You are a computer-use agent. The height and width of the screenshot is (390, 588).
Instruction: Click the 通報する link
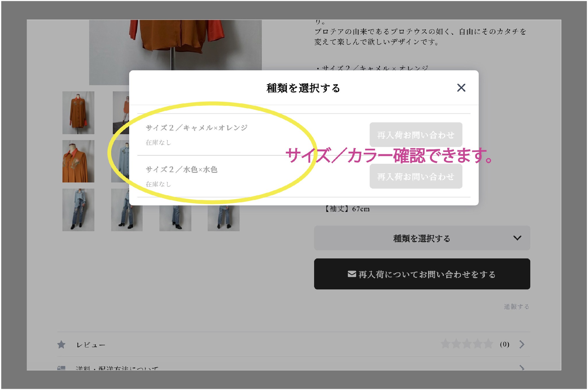[516, 306]
